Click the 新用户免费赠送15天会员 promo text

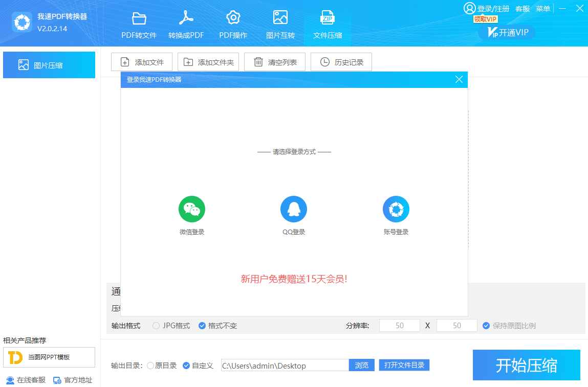click(294, 279)
